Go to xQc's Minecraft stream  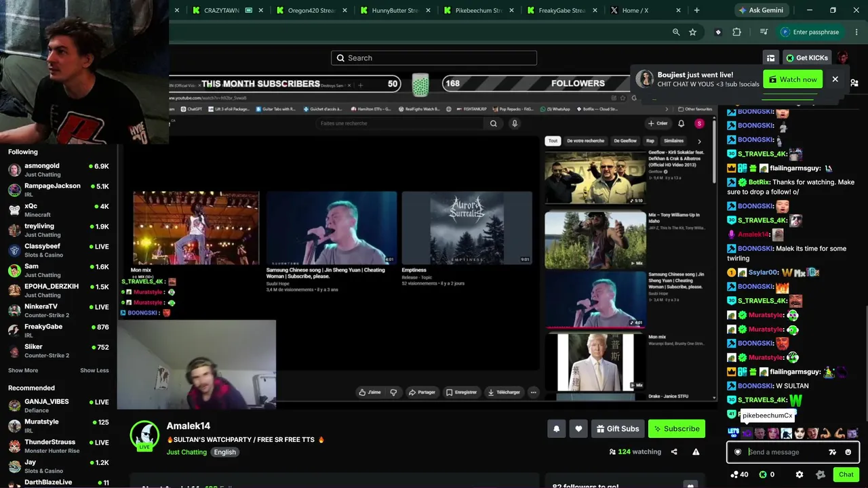(x=58, y=209)
